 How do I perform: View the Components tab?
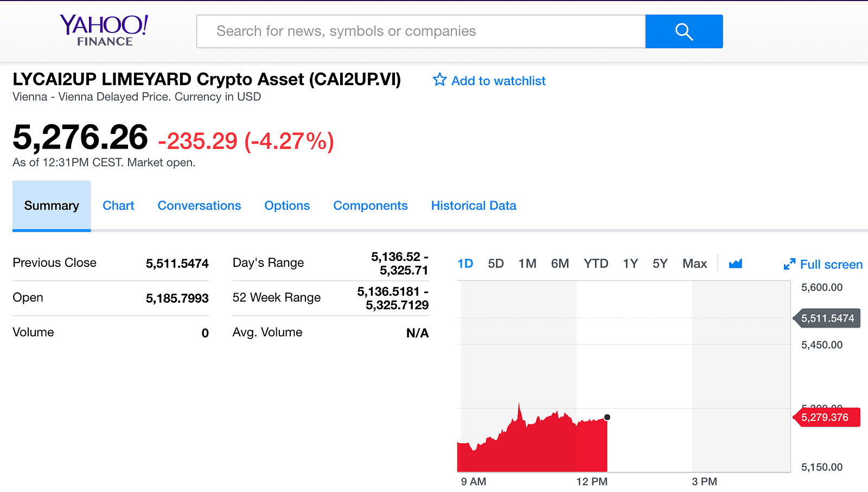(370, 206)
